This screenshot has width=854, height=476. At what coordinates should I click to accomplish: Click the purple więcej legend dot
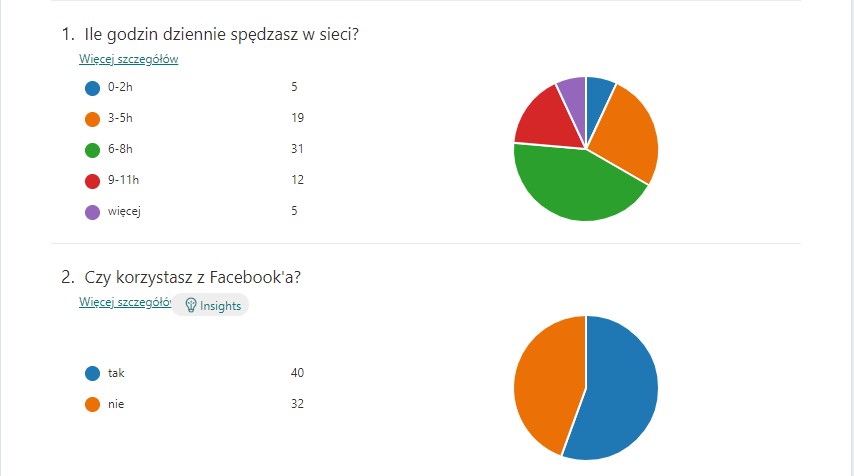[x=93, y=212]
